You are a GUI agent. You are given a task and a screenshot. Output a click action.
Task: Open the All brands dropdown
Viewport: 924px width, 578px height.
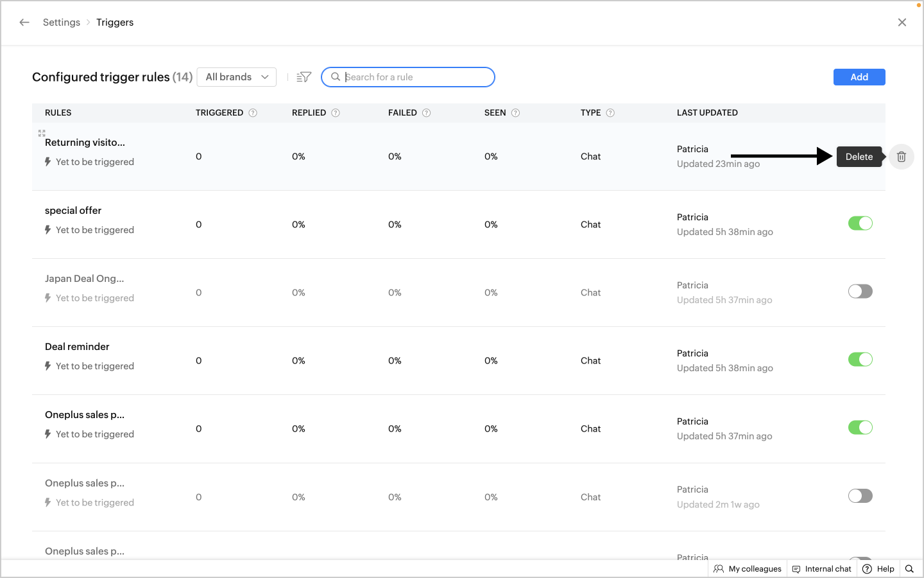click(x=237, y=77)
